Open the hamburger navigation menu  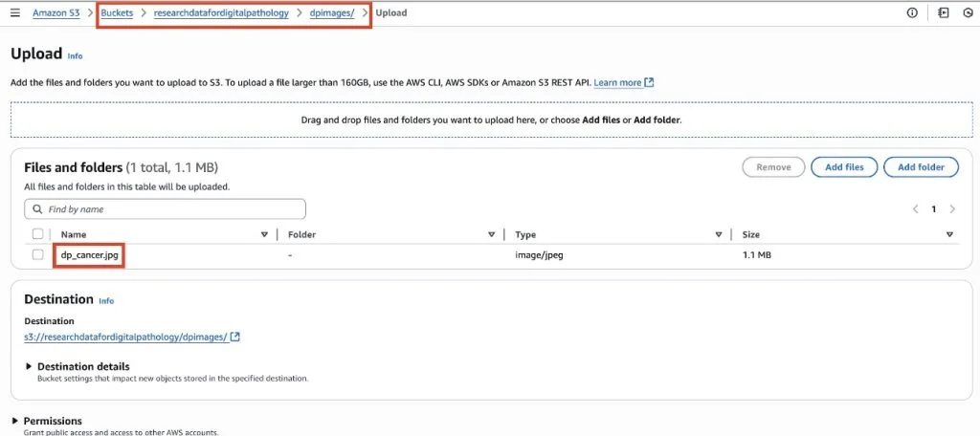(x=15, y=12)
